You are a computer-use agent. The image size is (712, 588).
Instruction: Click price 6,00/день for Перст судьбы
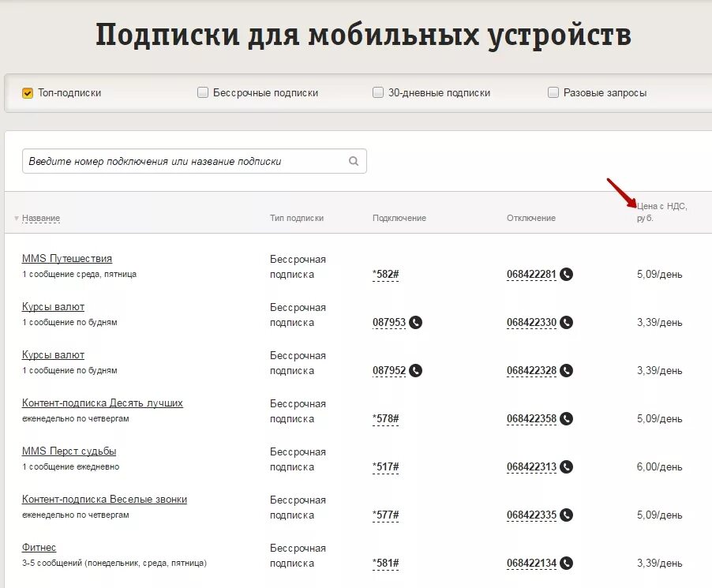[x=659, y=466]
